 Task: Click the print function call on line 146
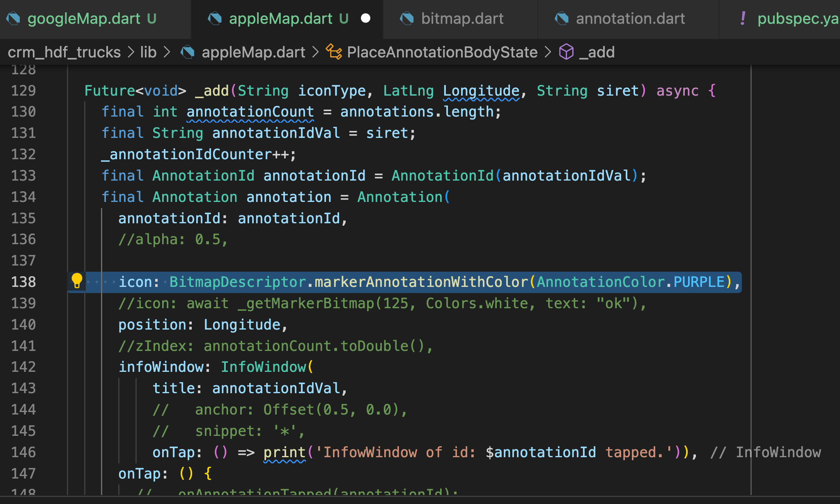[x=284, y=452]
